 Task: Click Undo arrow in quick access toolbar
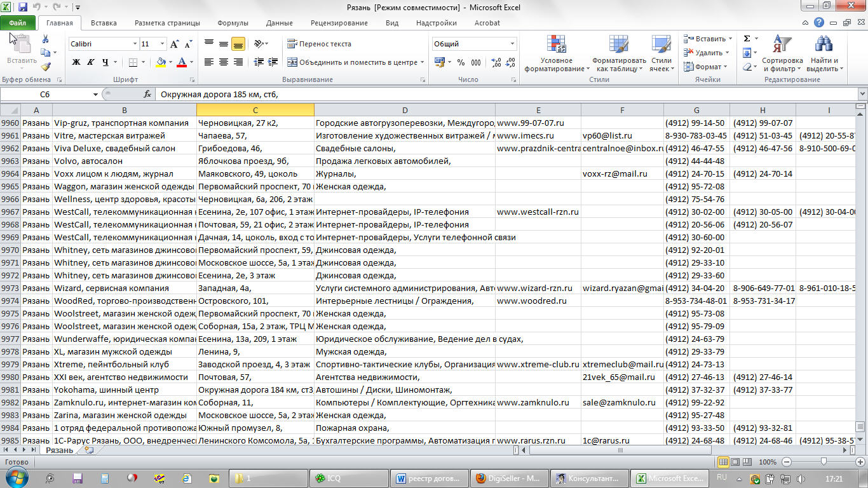[x=37, y=7]
